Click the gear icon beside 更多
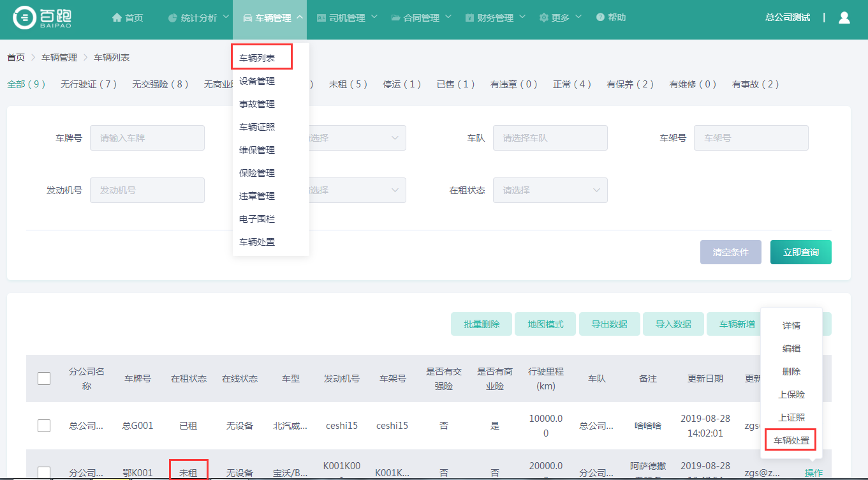This screenshot has height=480, width=868. point(543,18)
